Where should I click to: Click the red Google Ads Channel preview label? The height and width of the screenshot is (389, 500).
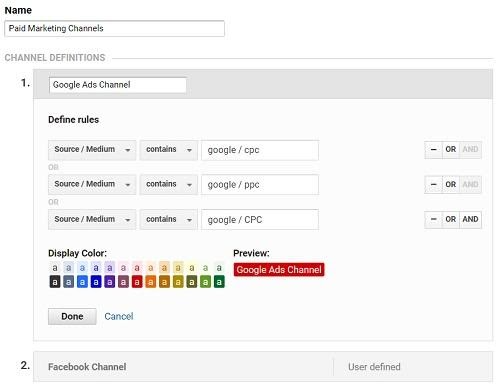[279, 270]
